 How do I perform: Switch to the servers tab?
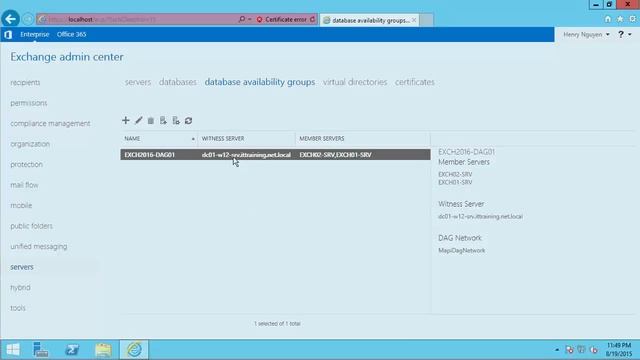point(138,82)
